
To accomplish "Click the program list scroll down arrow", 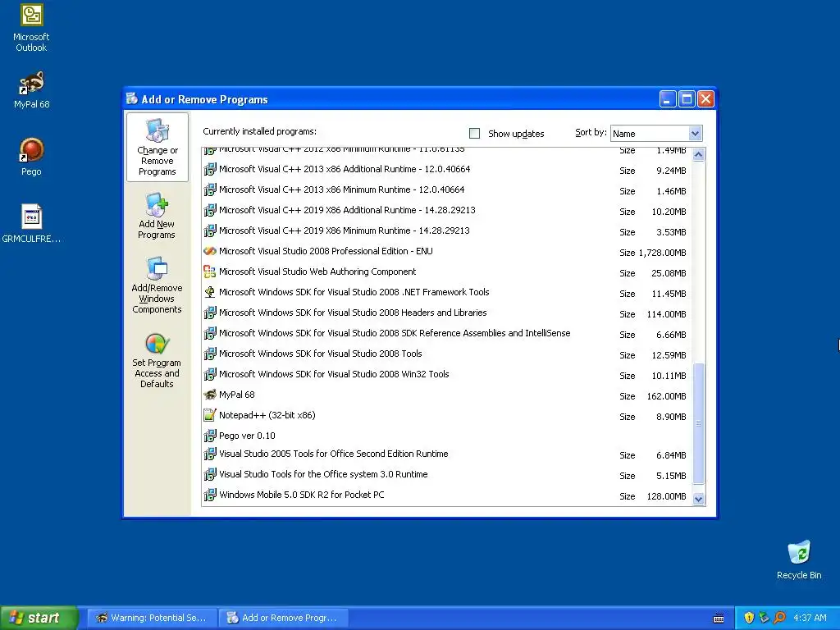I will pos(698,499).
